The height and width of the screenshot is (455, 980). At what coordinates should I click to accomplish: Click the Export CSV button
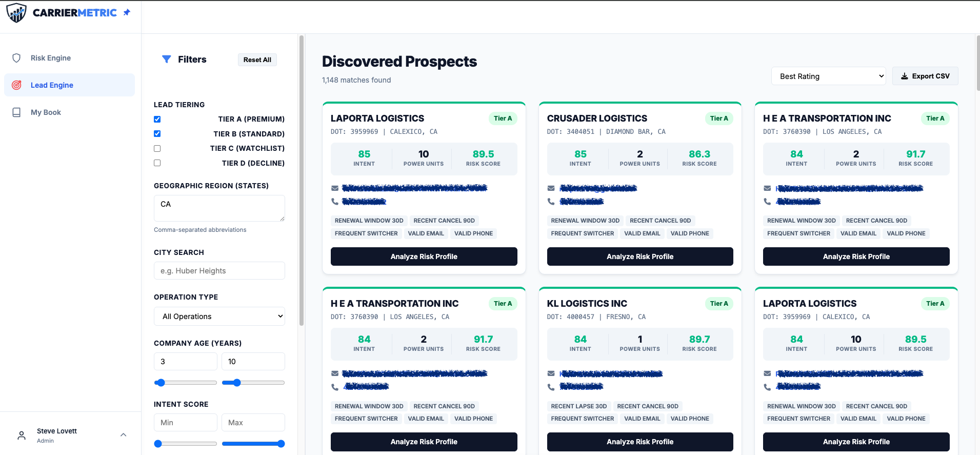[x=925, y=76]
